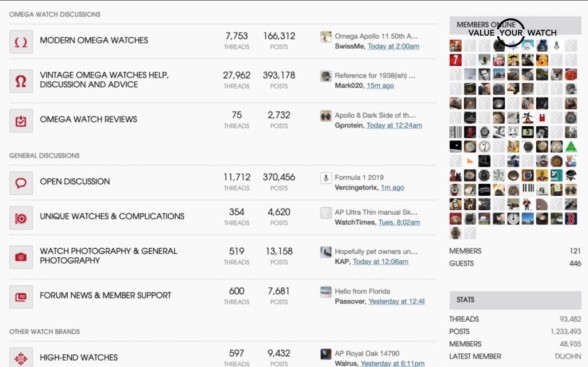The width and height of the screenshot is (588, 367).
Task: Click the Unique Watches gear icon
Action: (21, 218)
